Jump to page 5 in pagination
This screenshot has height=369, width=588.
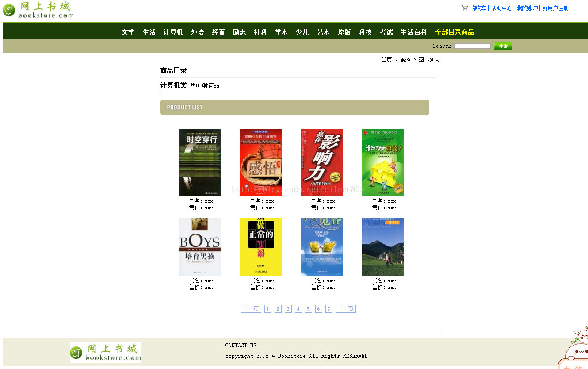pos(309,309)
